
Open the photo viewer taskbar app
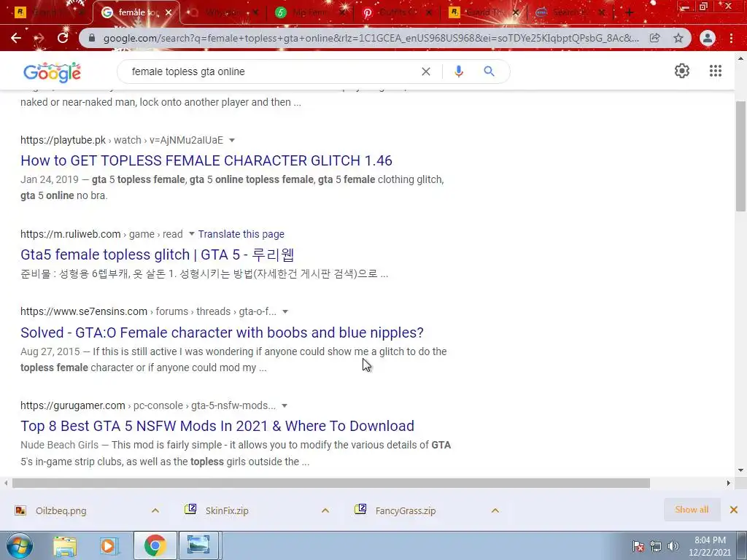click(x=198, y=545)
